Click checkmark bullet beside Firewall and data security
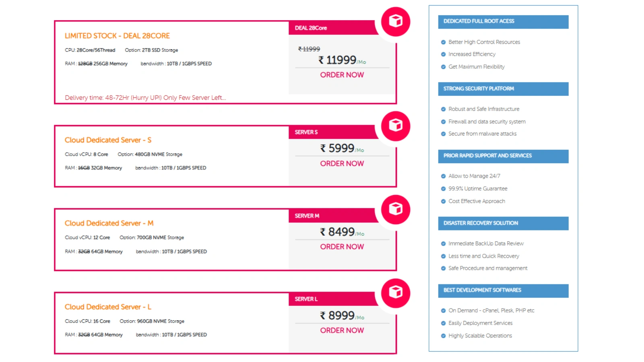This screenshot has width=644, height=362. tap(443, 121)
